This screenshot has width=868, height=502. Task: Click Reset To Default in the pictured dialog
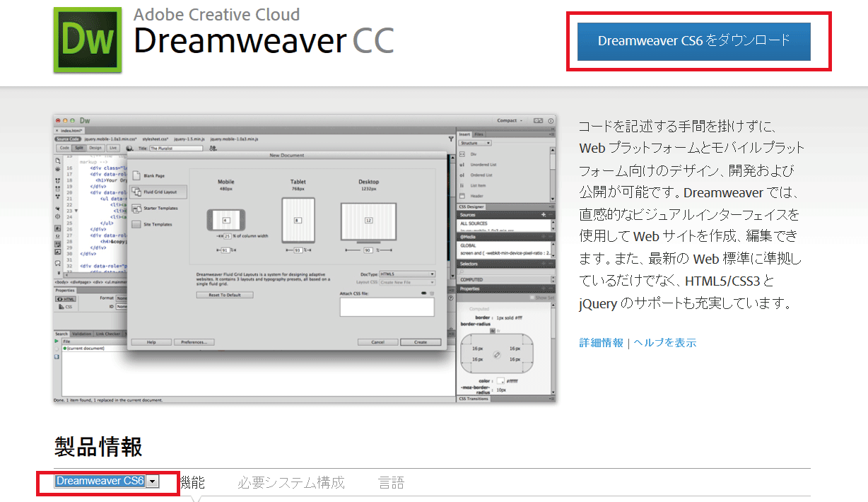[225, 295]
